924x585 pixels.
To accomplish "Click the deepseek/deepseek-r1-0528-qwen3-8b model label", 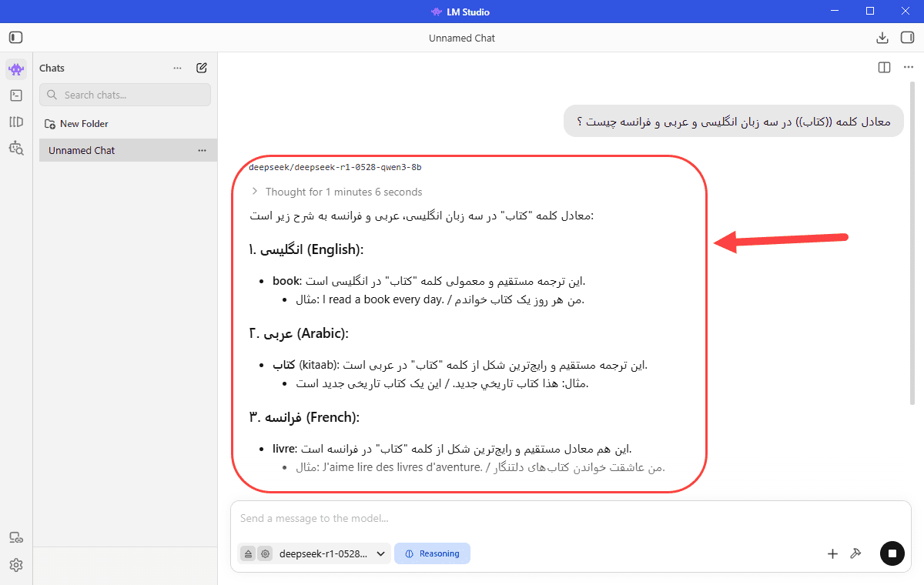I will pyautogui.click(x=335, y=167).
